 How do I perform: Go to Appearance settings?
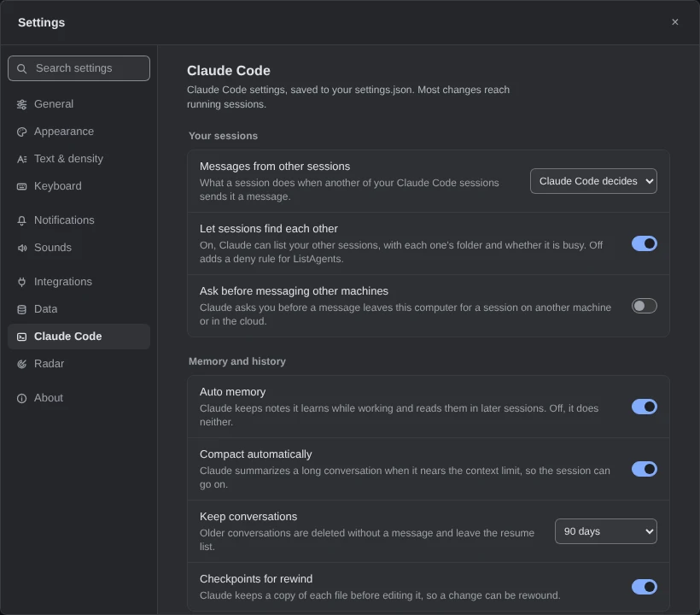point(79,132)
